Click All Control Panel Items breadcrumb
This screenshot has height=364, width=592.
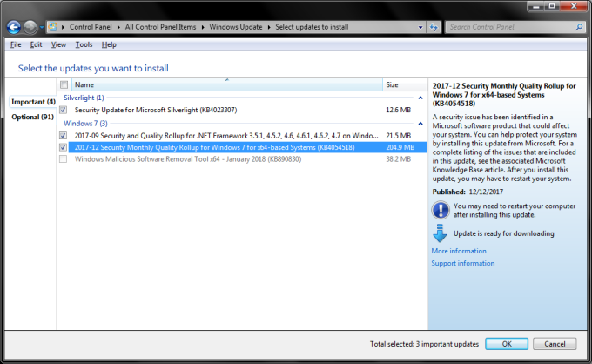pyautogui.click(x=160, y=27)
